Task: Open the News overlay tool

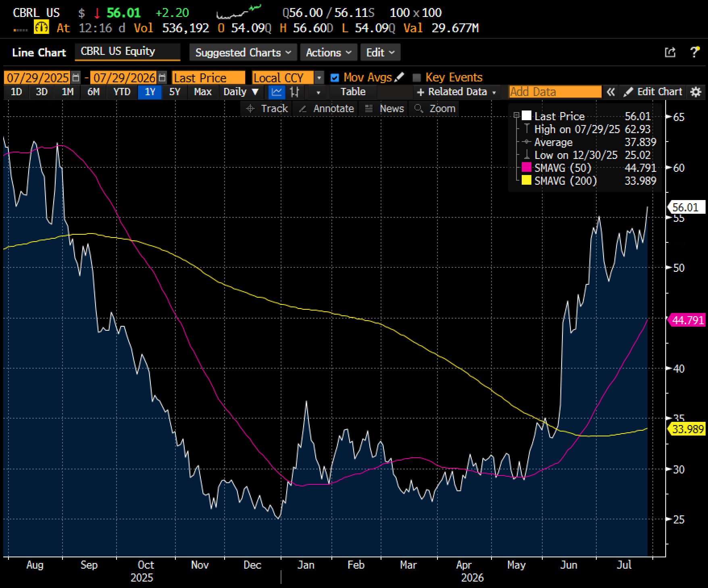Action: coord(384,108)
